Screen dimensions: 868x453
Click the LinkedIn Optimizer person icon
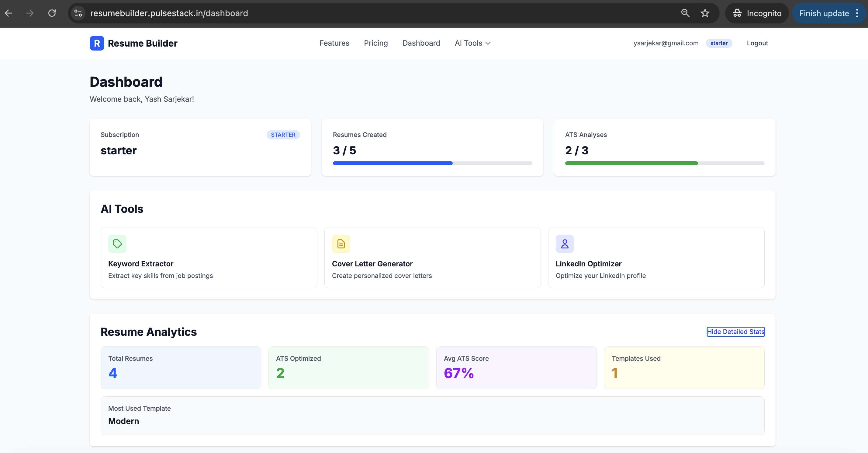564,244
